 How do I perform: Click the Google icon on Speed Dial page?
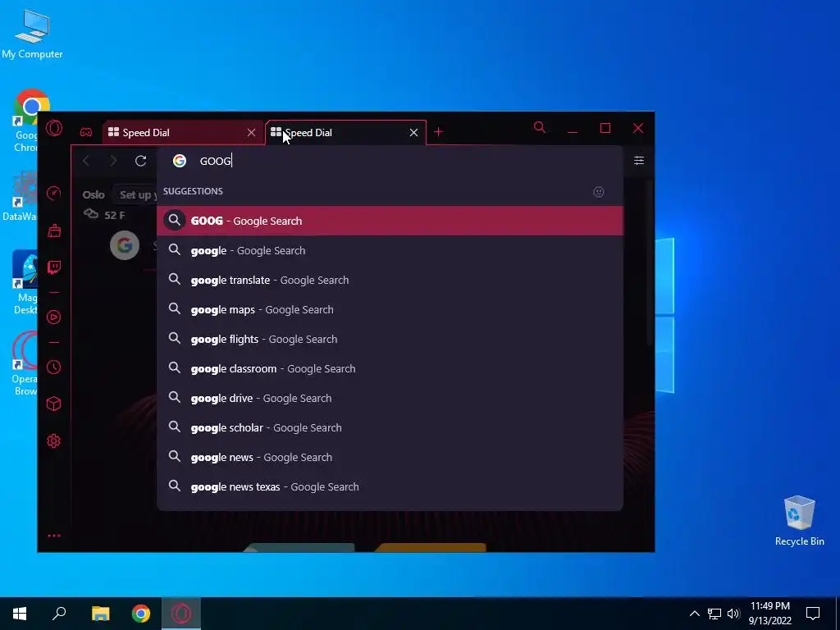click(x=125, y=245)
